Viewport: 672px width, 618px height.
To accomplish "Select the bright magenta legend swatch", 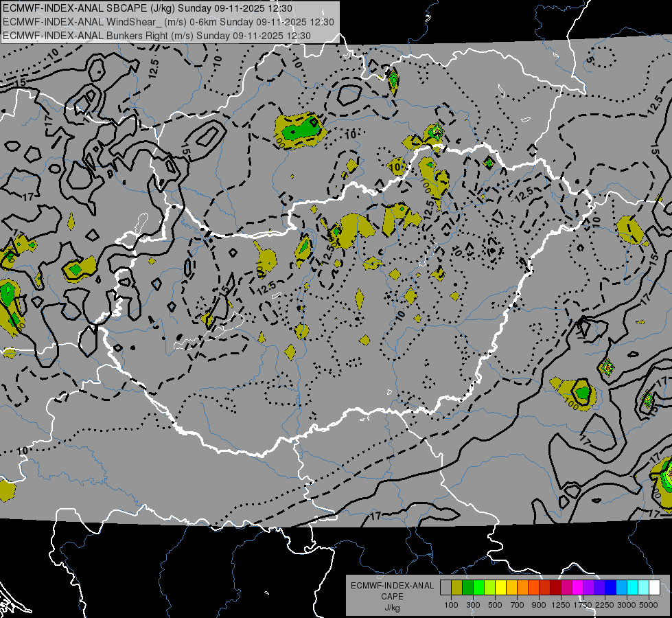I will click(578, 588).
